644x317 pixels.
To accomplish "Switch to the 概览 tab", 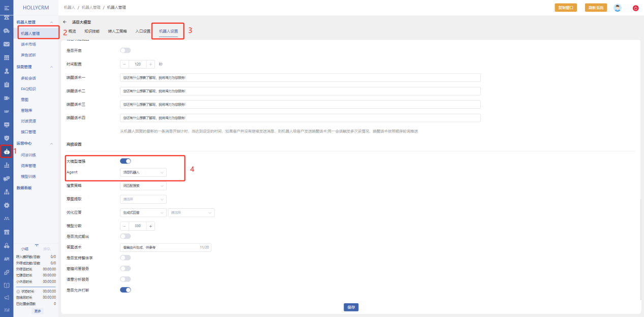I will pyautogui.click(x=72, y=31).
